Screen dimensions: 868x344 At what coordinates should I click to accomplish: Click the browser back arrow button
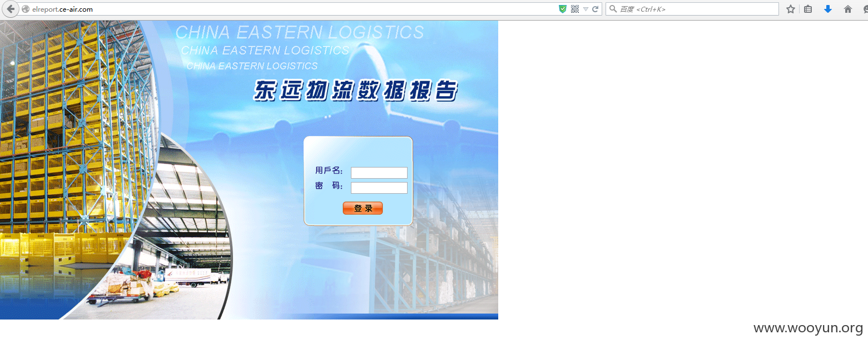(x=11, y=9)
